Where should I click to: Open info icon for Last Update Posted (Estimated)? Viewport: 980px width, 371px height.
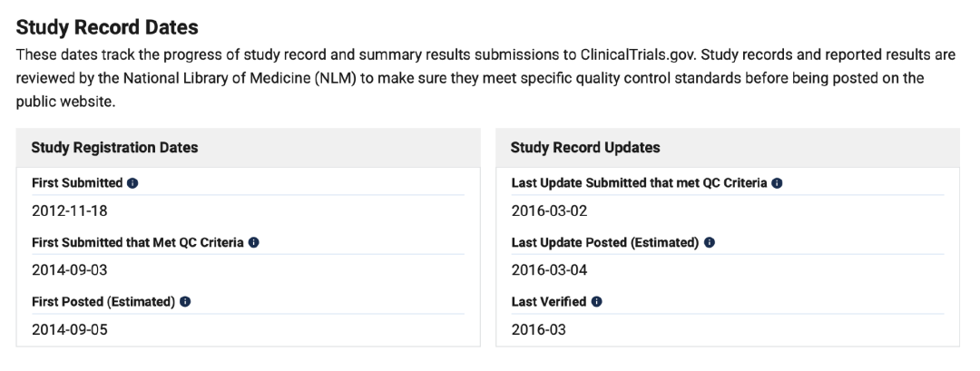[709, 243]
